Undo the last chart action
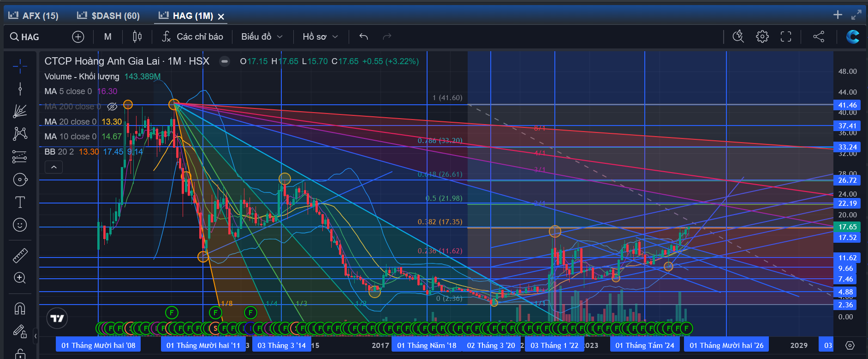This screenshot has width=868, height=359. coord(363,36)
